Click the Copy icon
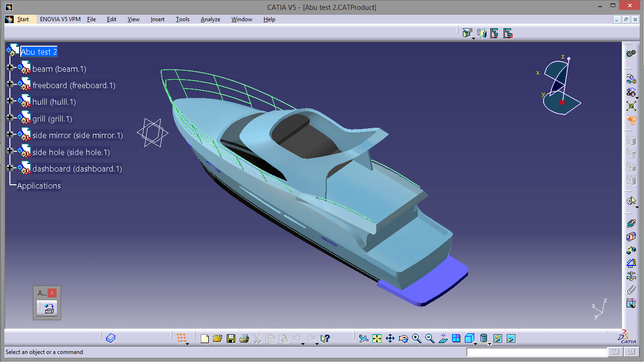The width and height of the screenshot is (644, 362). [x=270, y=338]
